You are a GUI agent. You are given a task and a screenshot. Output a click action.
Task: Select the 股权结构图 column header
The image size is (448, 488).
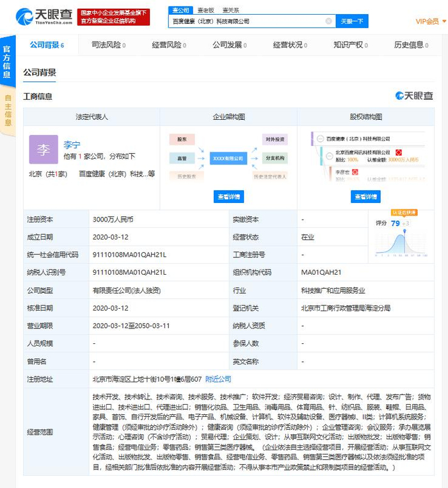coord(366,117)
